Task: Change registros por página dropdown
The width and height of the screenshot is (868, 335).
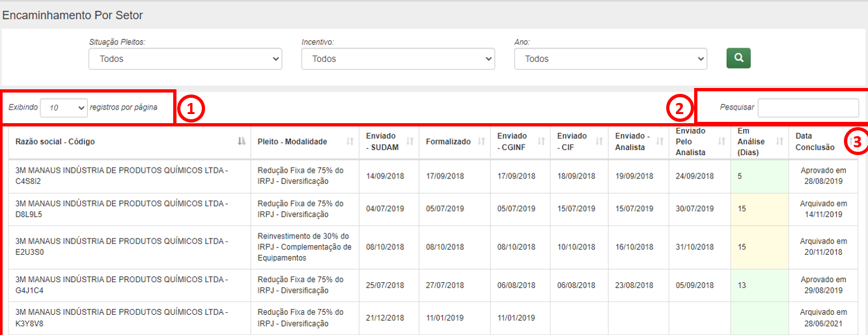Action: (x=64, y=108)
